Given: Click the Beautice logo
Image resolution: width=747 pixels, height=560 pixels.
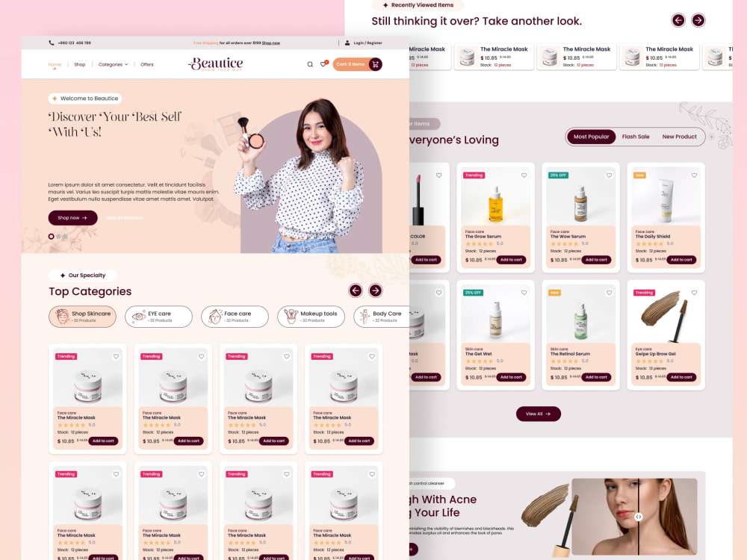Looking at the screenshot, I should pyautogui.click(x=216, y=63).
